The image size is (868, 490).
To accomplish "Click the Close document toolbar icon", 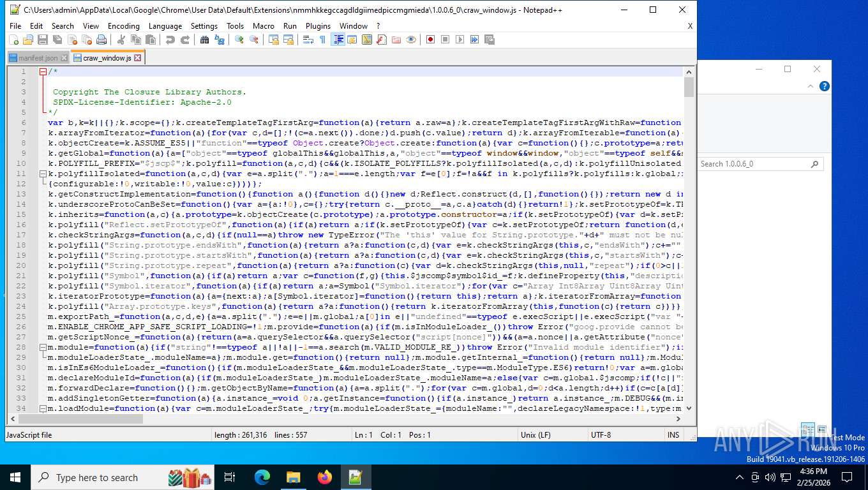I will point(72,40).
